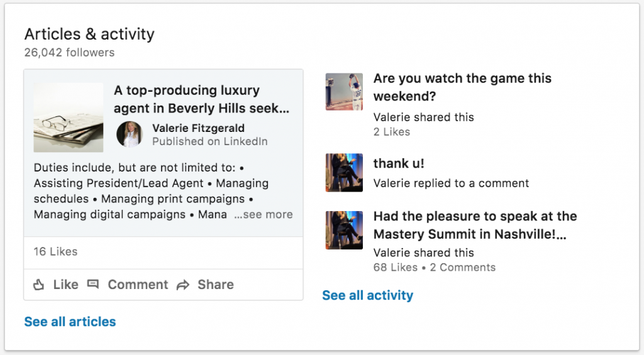Open 'Are you watch the game' post
The image size is (644, 355).
462,87
